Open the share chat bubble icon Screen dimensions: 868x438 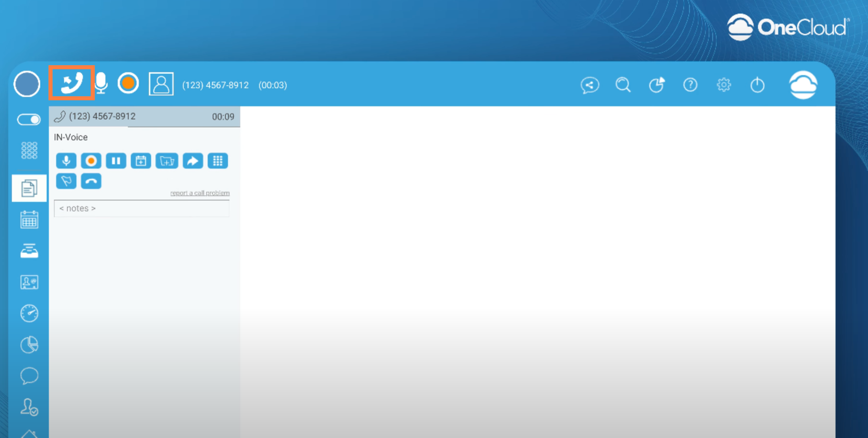point(590,85)
